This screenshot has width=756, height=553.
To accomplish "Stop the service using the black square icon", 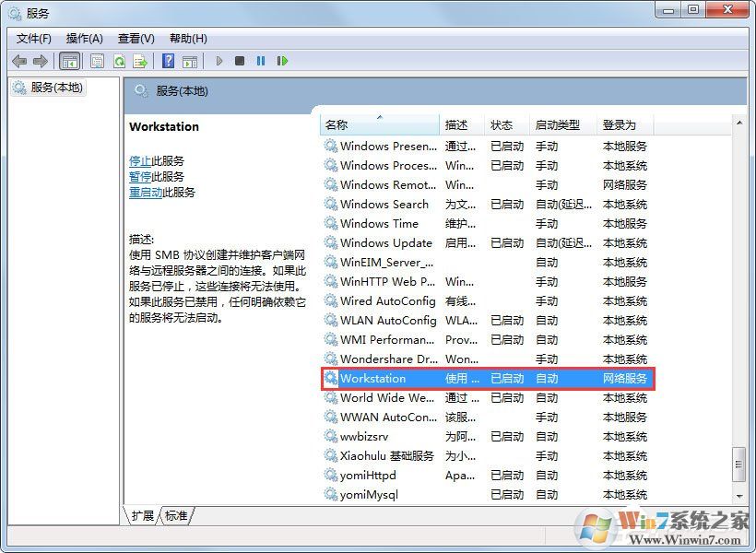I will pos(240,61).
